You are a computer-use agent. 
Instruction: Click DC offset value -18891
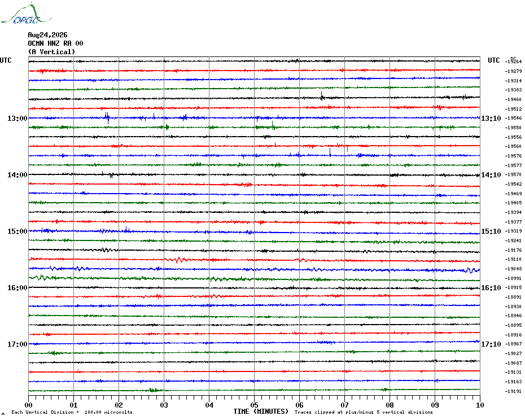[x=513, y=297]
